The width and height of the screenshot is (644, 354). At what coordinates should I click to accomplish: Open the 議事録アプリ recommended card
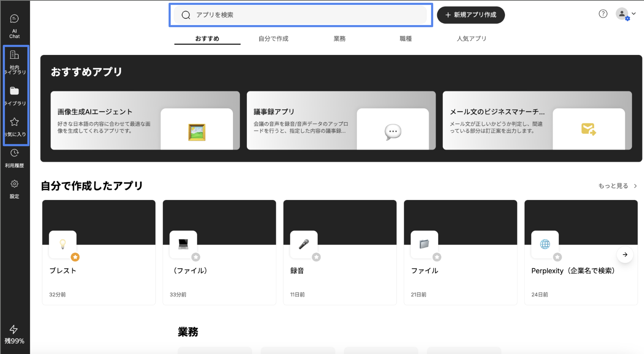[x=341, y=120]
